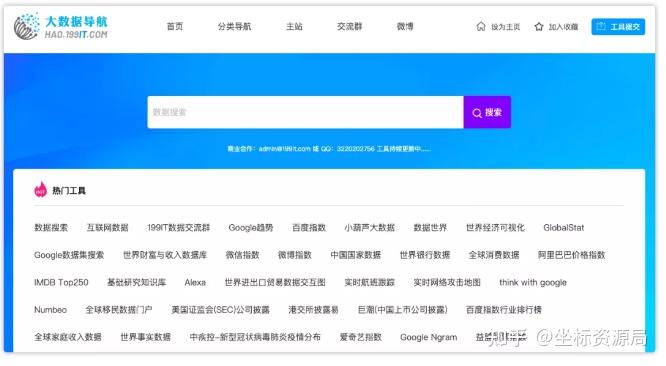Open the 互联网数据 link
The image size is (666, 366).
coord(107,228)
